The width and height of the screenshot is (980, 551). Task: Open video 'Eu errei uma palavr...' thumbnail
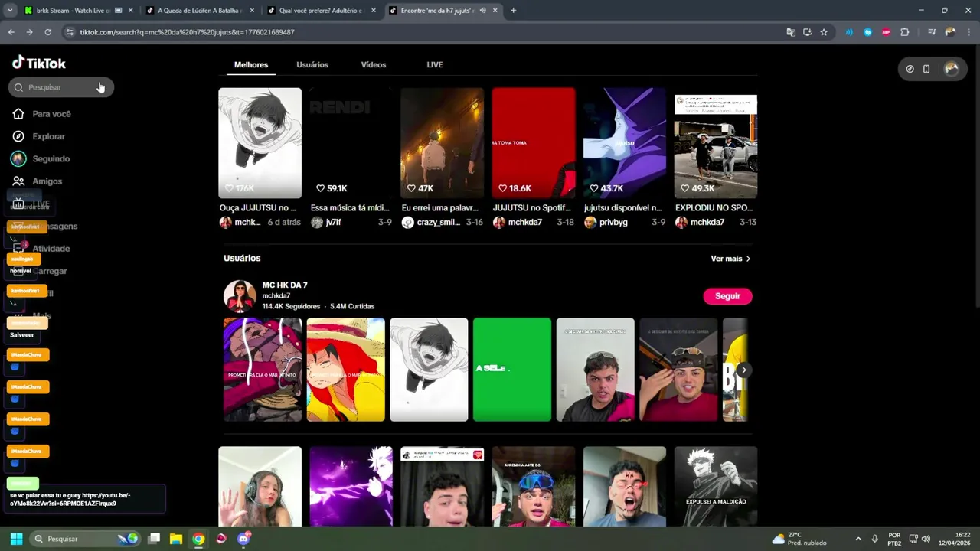click(x=442, y=143)
